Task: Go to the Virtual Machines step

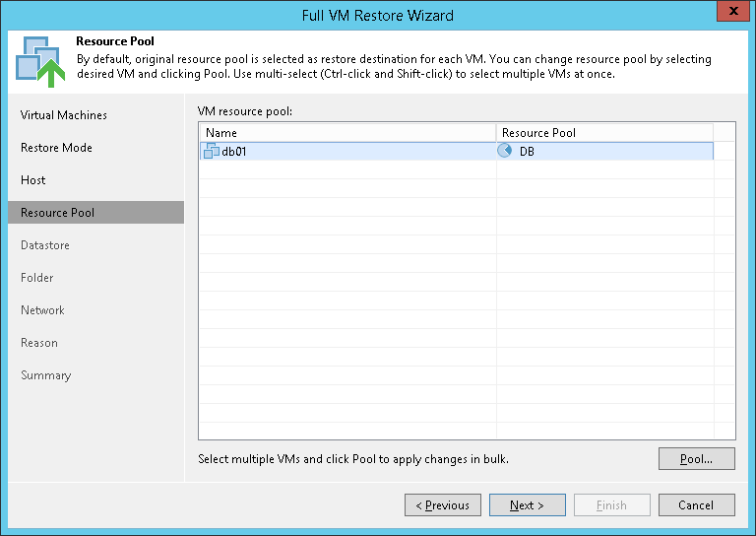Action: [x=64, y=115]
